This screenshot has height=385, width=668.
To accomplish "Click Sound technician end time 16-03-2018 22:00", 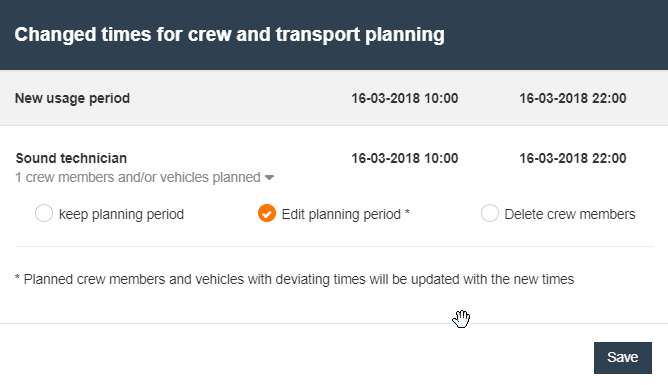I will [573, 158].
